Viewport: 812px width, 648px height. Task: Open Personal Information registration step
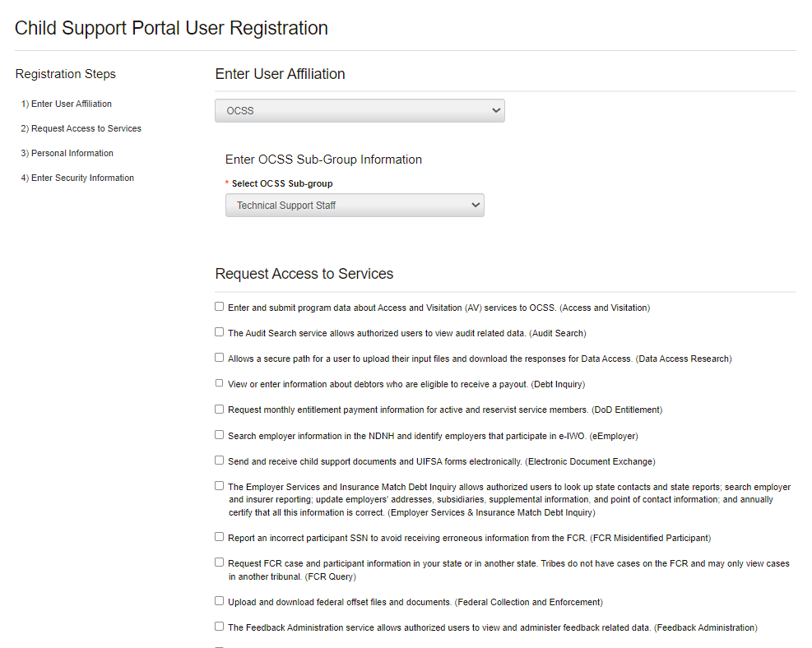(67, 153)
